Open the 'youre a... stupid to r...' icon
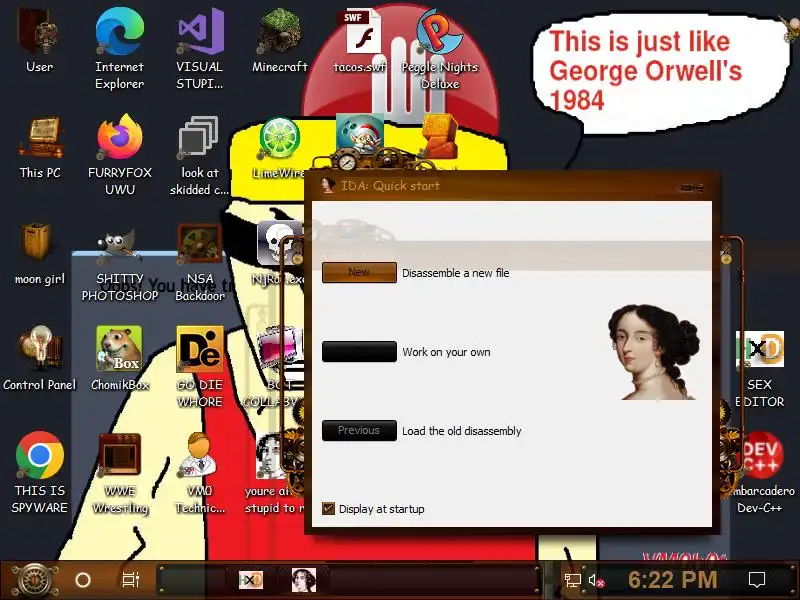The image size is (800, 600). 274,472
